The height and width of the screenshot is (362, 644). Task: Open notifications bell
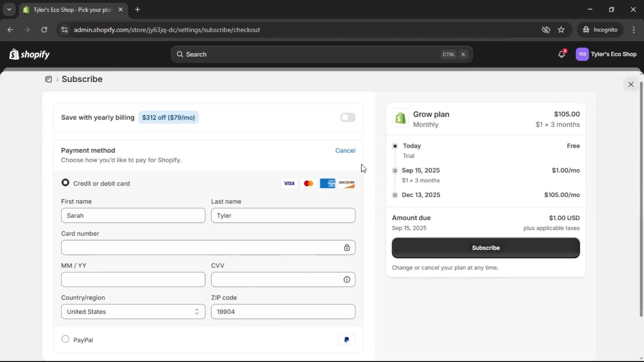pos(562,54)
